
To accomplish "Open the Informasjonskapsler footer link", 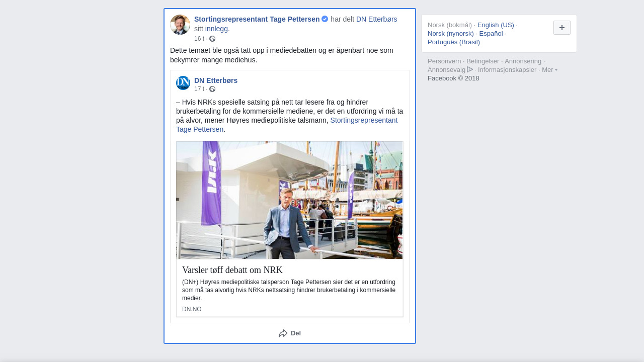I will pos(507,70).
